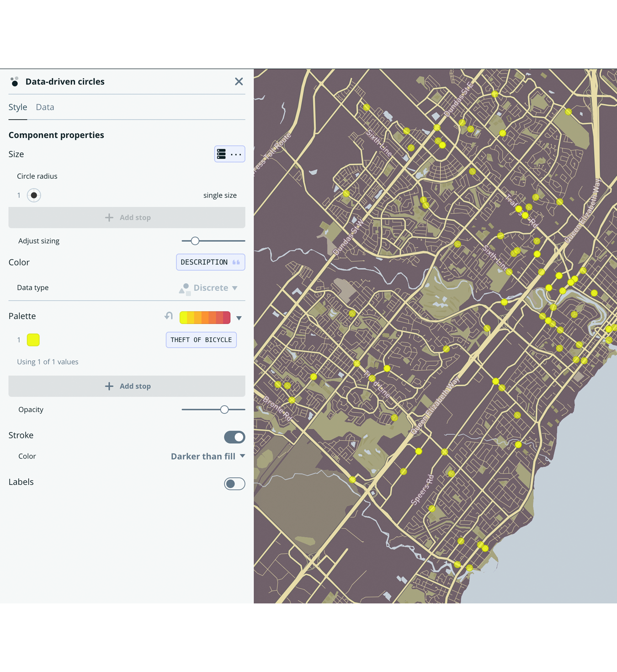The width and height of the screenshot is (617, 672).
Task: Select the Style tab
Action: tap(17, 107)
